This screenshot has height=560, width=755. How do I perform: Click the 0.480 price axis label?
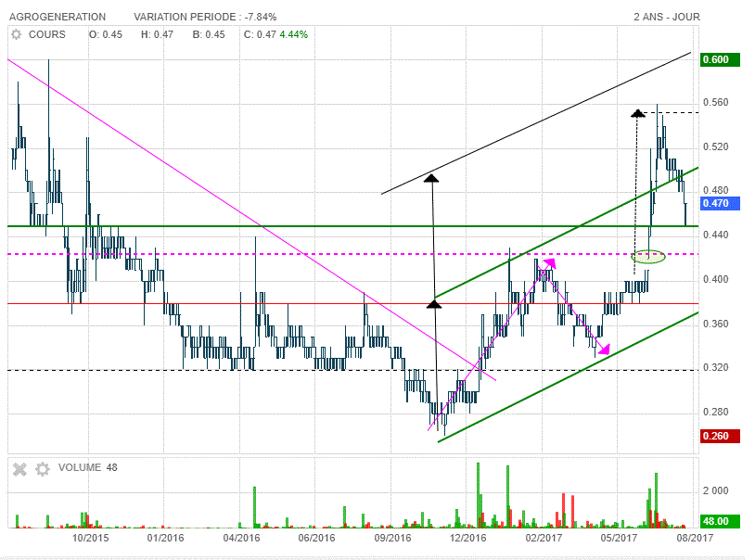[x=716, y=190]
